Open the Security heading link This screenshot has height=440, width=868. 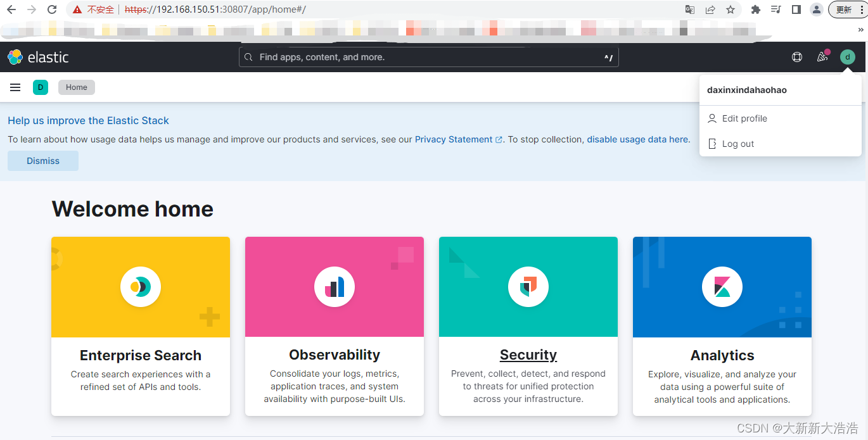[x=528, y=355]
